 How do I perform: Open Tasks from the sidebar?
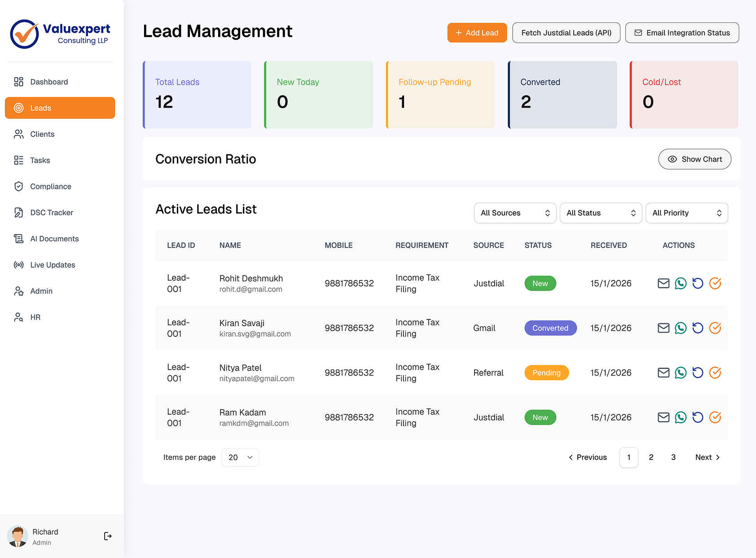click(60, 160)
